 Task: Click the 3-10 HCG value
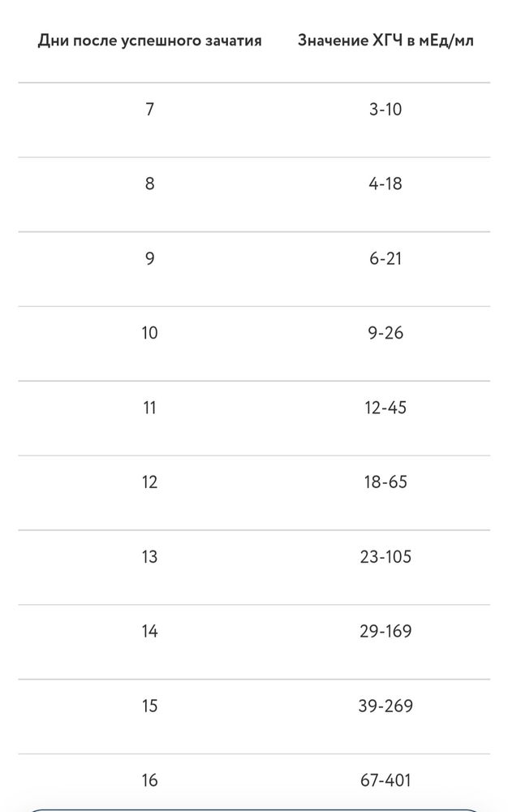(385, 109)
